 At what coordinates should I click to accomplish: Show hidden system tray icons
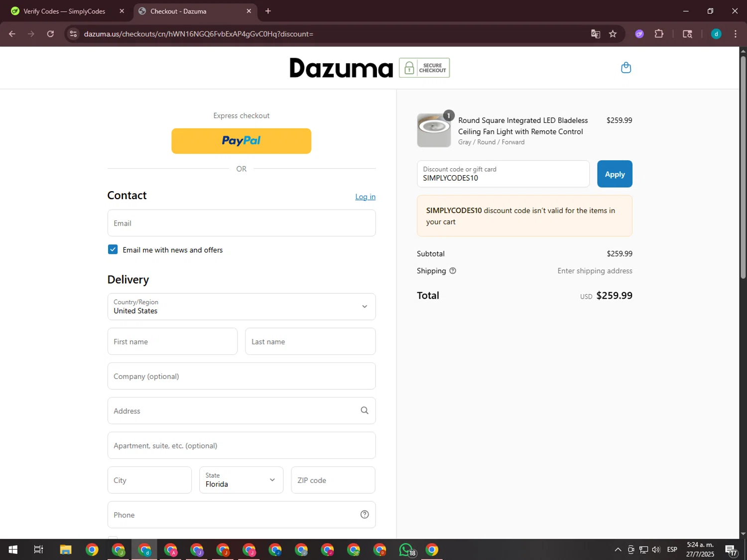[x=618, y=550]
